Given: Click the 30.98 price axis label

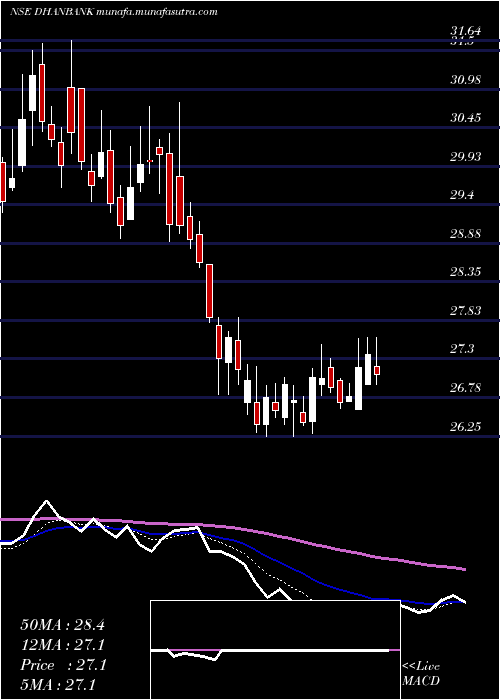Looking at the screenshot, I should click(x=466, y=80).
